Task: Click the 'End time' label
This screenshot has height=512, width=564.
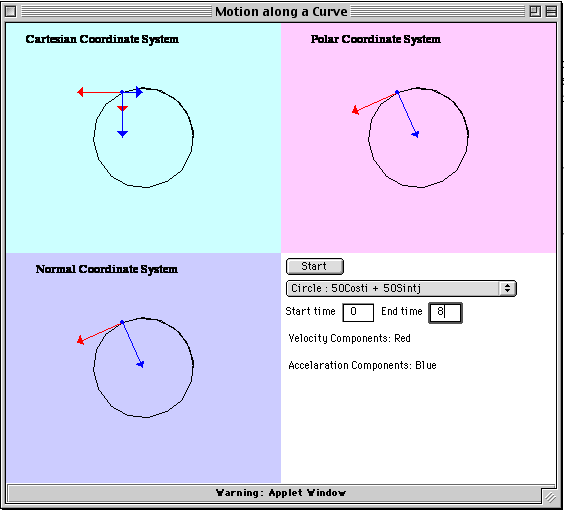Action: tap(402, 311)
